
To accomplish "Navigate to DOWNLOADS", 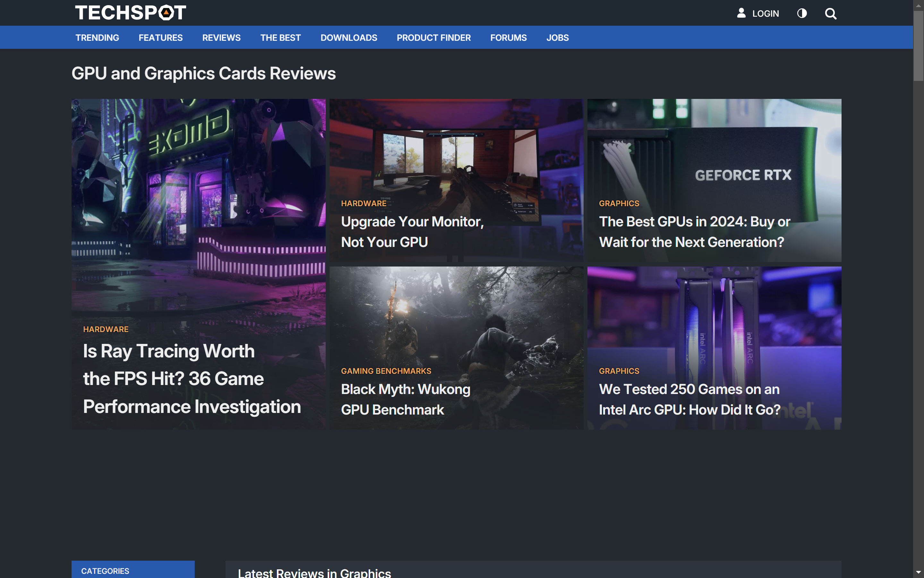I will [x=349, y=38].
